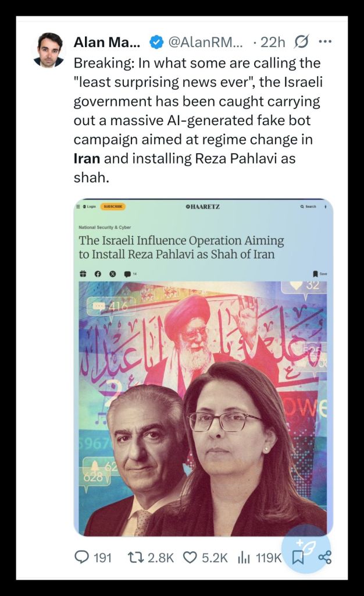Select the National Security & Cyber section label
The image size is (364, 596).
[105, 228]
